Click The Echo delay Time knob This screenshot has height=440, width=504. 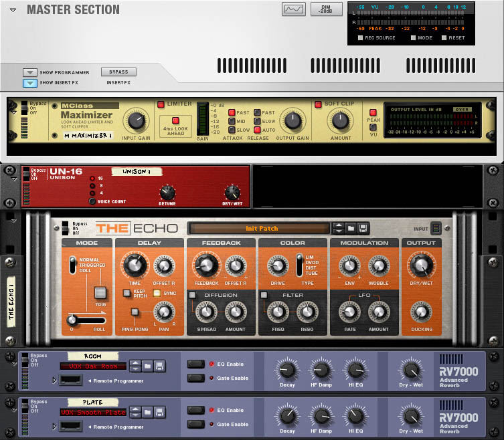point(135,265)
